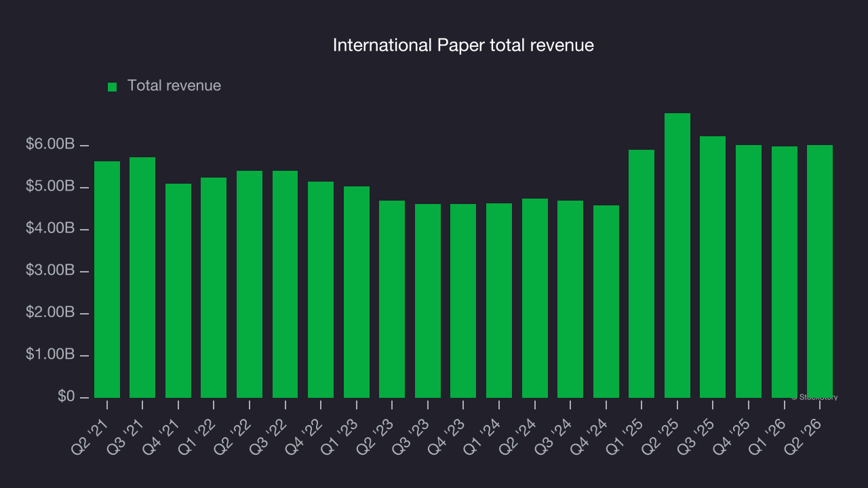The width and height of the screenshot is (868, 488).
Task: Click the $6.00B y-axis label
Action: (x=50, y=144)
